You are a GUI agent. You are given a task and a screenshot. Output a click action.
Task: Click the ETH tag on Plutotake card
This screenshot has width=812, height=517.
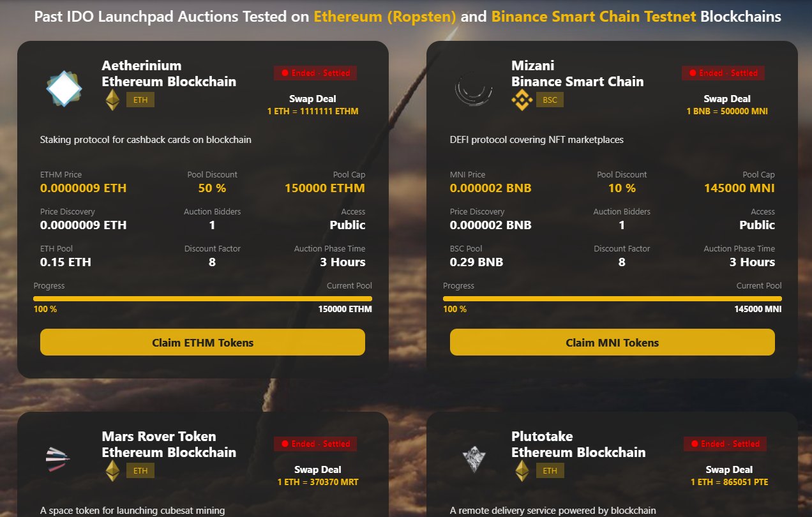tap(550, 471)
